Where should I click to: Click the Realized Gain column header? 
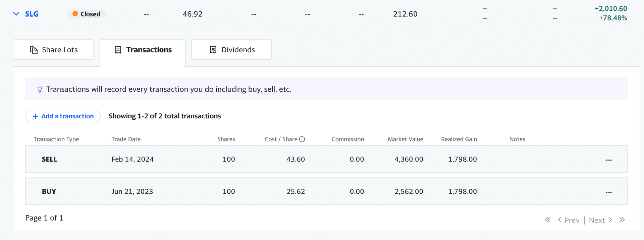(x=459, y=139)
